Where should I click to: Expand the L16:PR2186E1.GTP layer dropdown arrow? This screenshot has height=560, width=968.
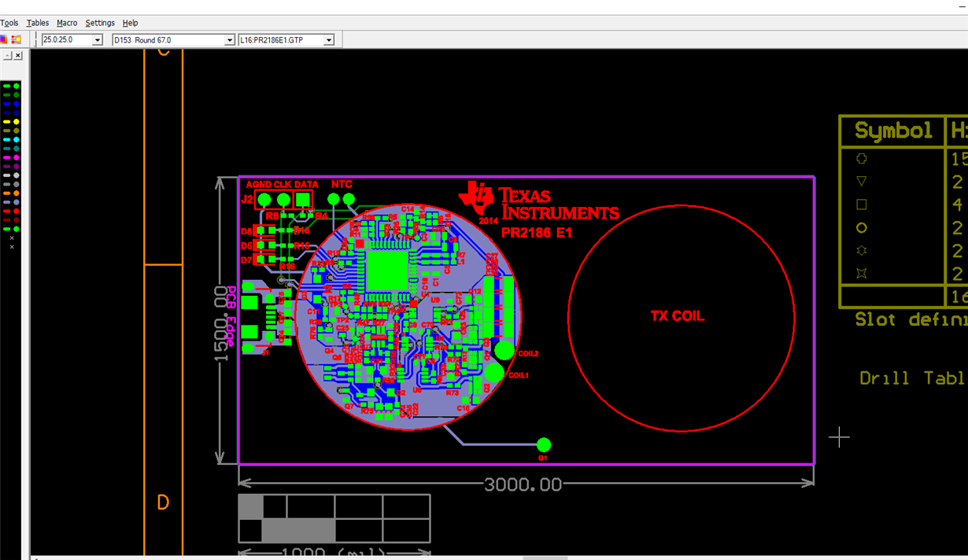pyautogui.click(x=329, y=39)
